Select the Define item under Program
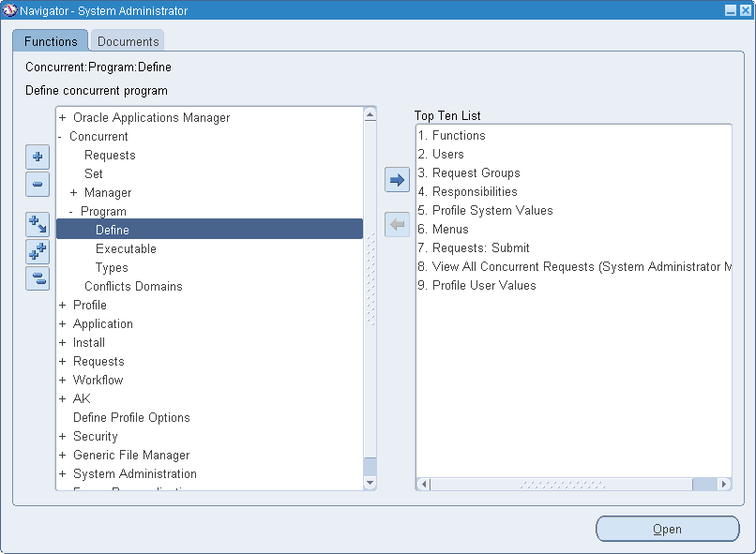 click(210, 230)
